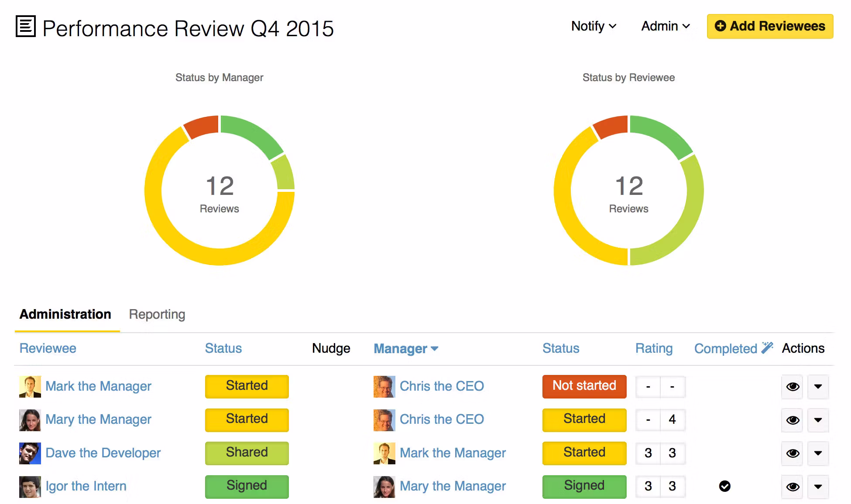
Task: Click Igor the Intern's profile photo
Action: pos(29,486)
